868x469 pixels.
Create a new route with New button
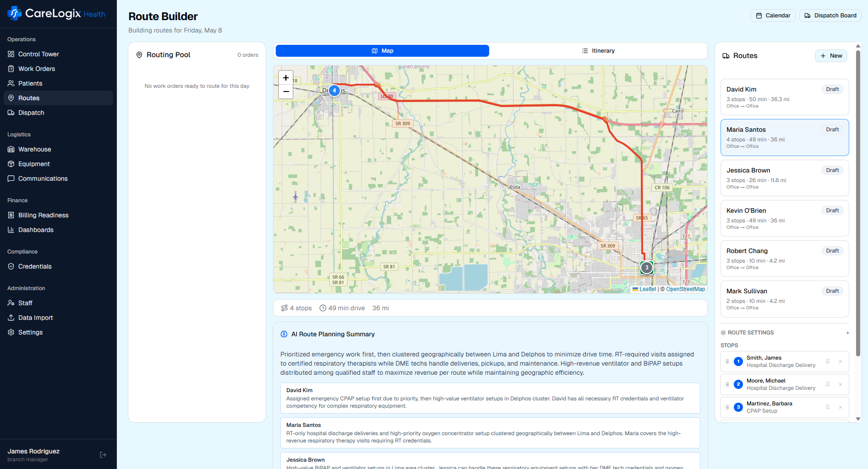pos(831,56)
